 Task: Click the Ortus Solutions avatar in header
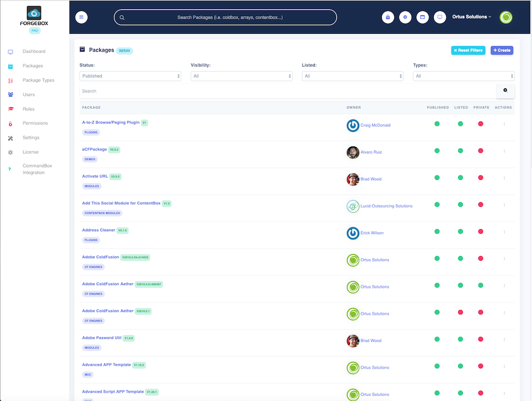506,17
